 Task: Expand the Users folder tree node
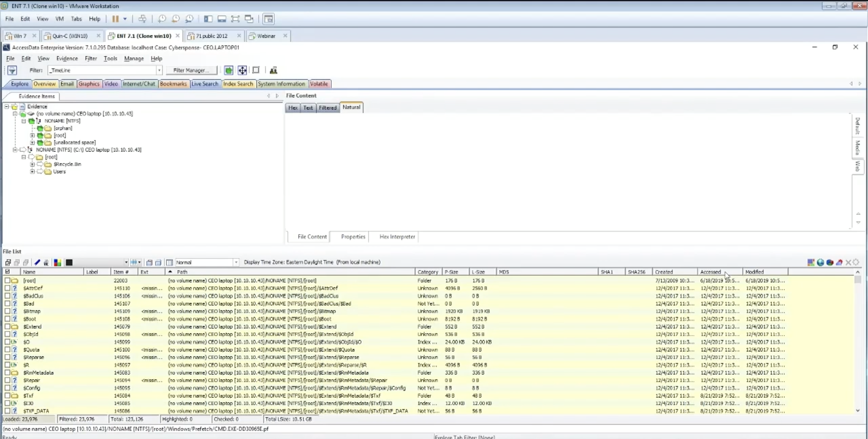coord(32,171)
